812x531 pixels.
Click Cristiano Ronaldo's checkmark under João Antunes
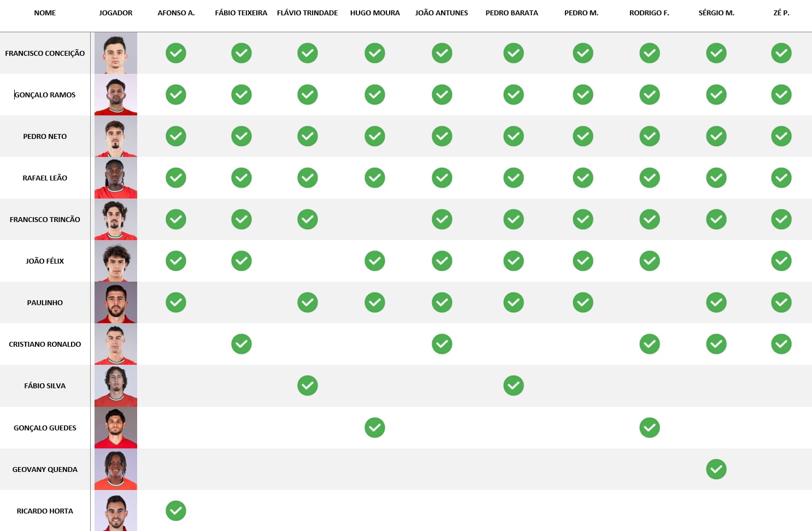click(442, 344)
